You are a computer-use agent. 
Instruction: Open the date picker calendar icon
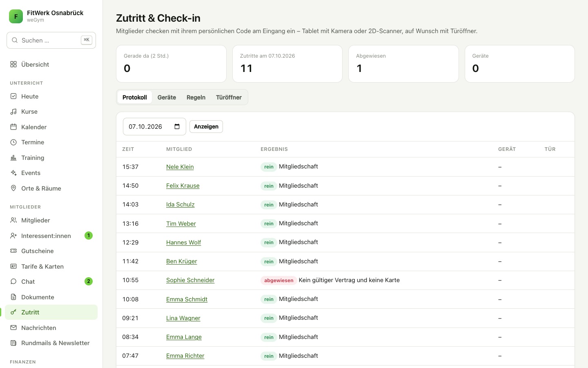pos(177,126)
